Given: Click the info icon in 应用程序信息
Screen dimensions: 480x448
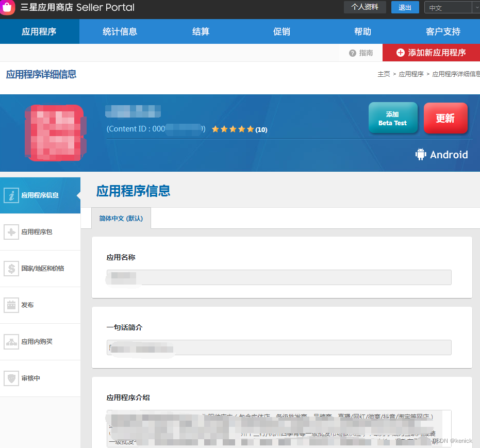Looking at the screenshot, I should pos(11,195).
